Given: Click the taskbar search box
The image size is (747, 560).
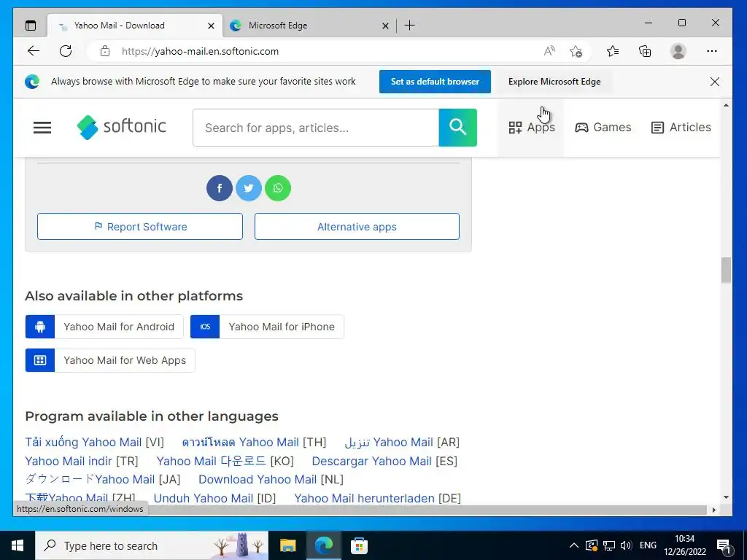Looking at the screenshot, I should 152,545.
